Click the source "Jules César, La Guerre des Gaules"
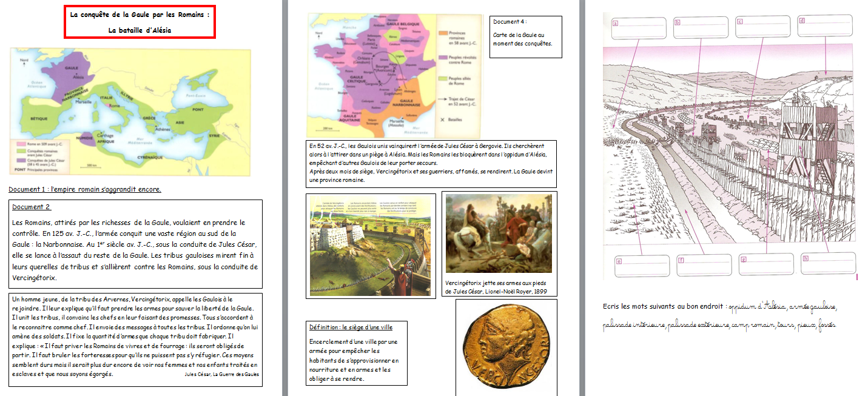 [221, 374]
